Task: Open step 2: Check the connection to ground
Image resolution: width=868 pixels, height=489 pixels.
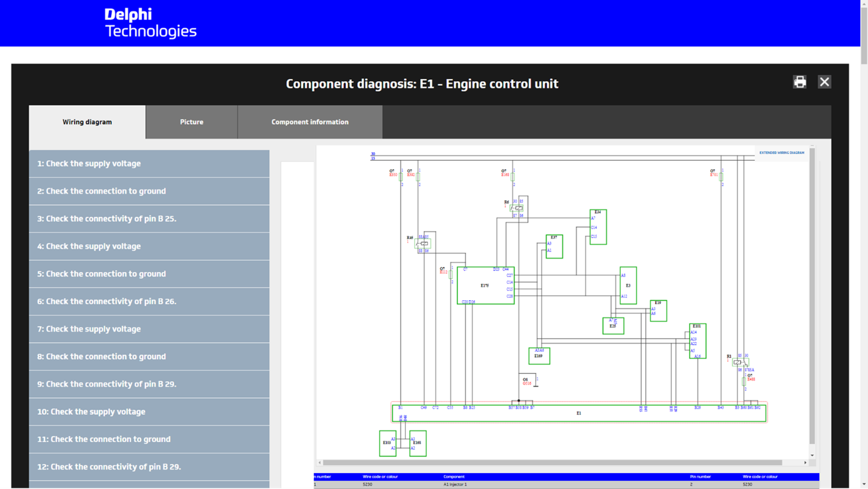Action: 149,191
